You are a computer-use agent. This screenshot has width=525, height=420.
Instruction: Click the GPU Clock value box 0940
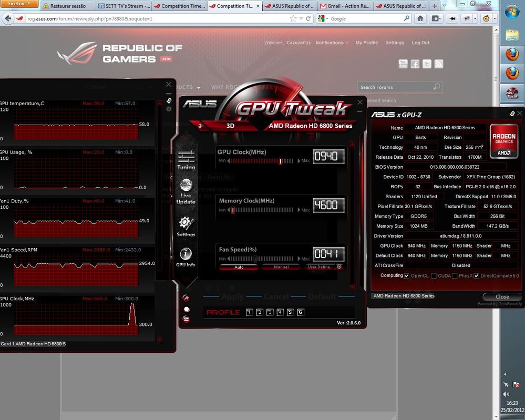click(328, 157)
